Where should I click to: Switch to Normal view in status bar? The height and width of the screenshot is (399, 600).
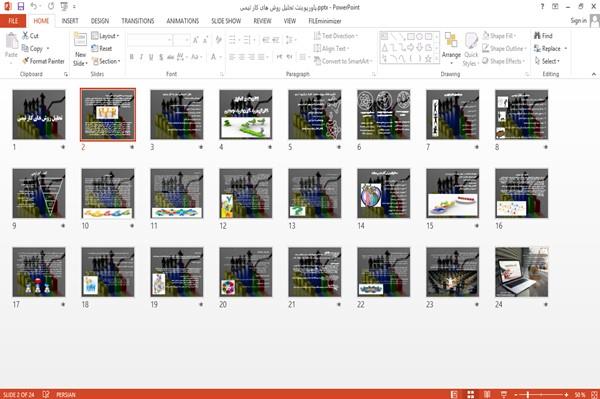pyautogui.click(x=454, y=394)
